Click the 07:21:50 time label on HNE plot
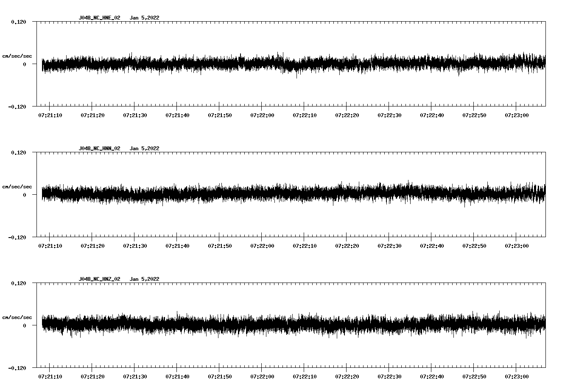Viewport: 576px width, 392px height. point(220,115)
